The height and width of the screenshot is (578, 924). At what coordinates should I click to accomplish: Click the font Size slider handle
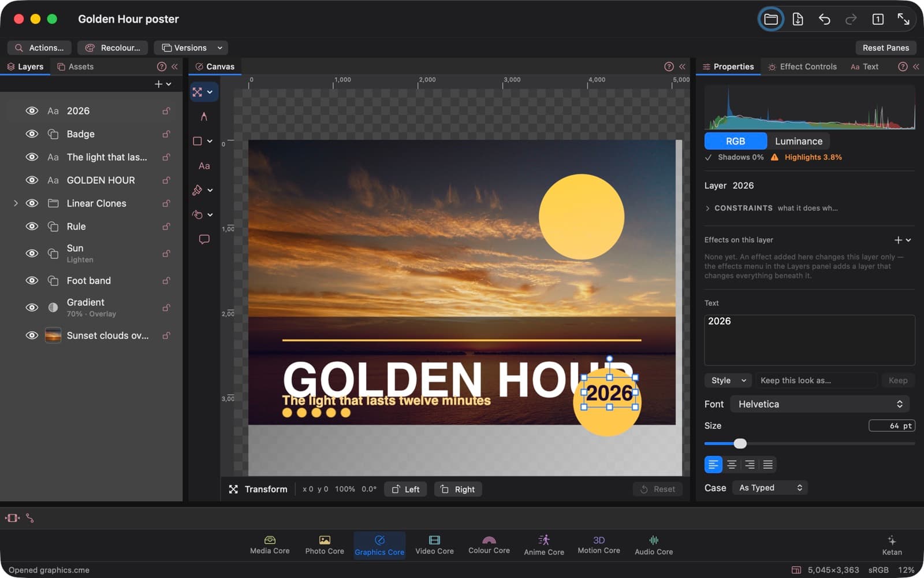(740, 443)
